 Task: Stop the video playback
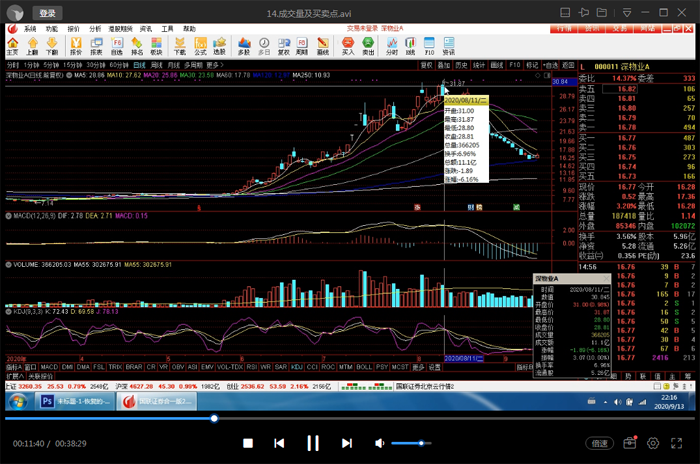(x=248, y=443)
